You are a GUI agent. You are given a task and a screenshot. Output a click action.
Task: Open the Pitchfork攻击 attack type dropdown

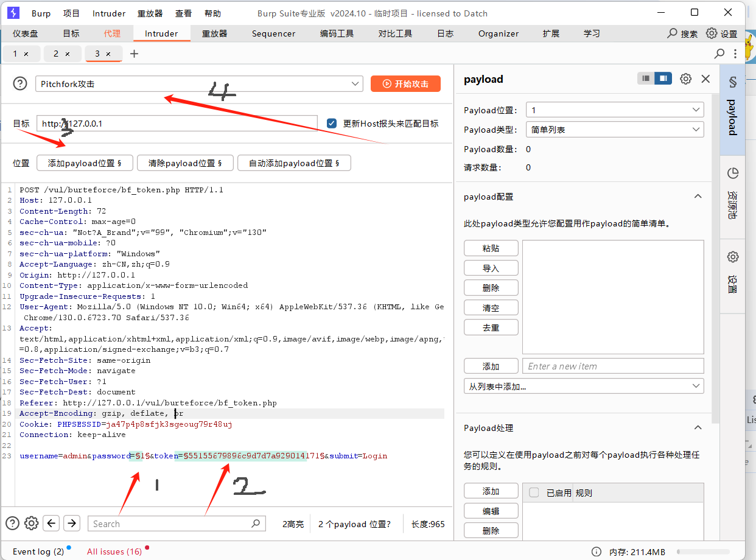pos(198,84)
